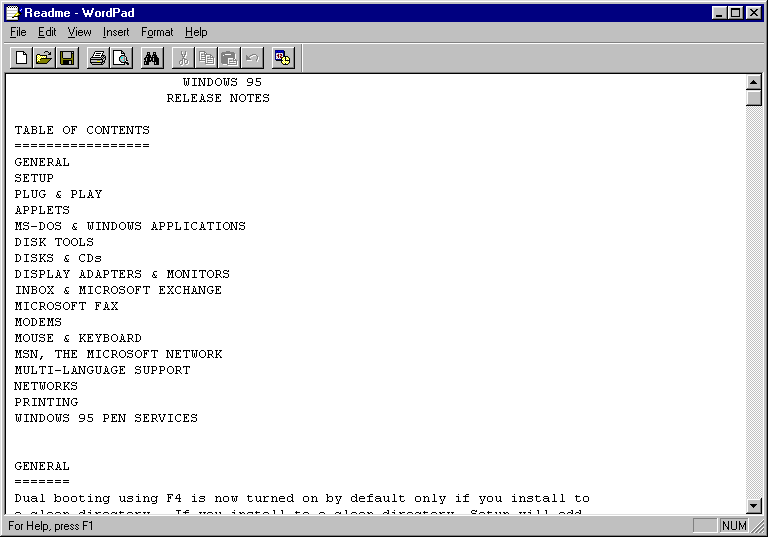Click 'INBOX & MICROSOFT EXCHANGE' line
768x537 pixels.
118,290
